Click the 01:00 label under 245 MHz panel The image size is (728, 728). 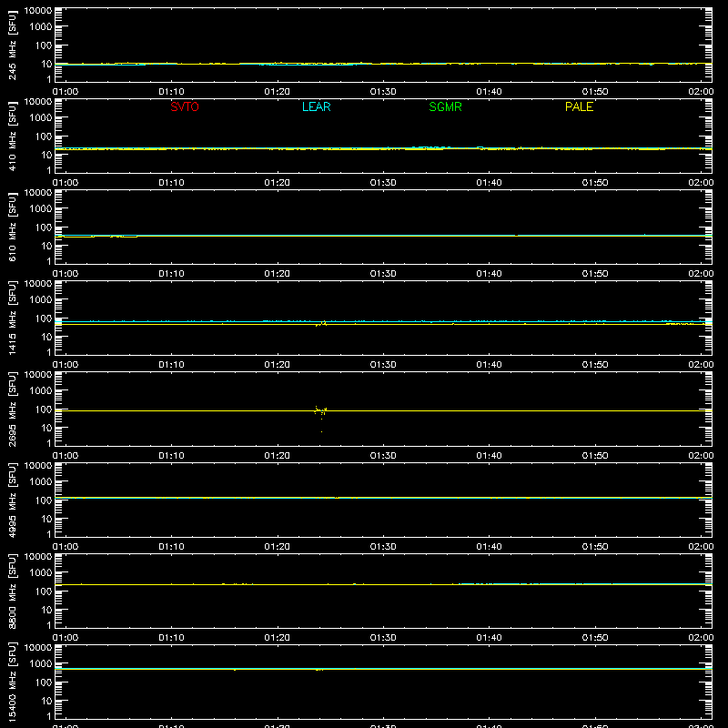pyautogui.click(x=66, y=92)
